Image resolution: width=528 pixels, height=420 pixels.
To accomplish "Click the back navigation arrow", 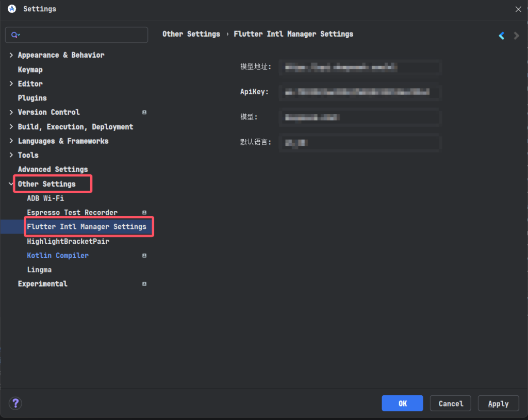I will tap(501, 36).
